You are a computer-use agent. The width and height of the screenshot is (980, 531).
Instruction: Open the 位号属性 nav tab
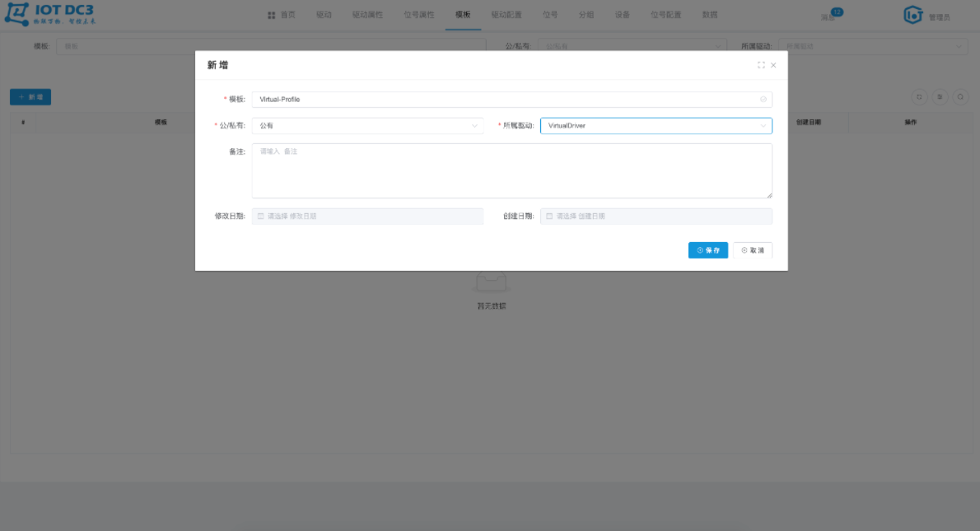pos(418,15)
